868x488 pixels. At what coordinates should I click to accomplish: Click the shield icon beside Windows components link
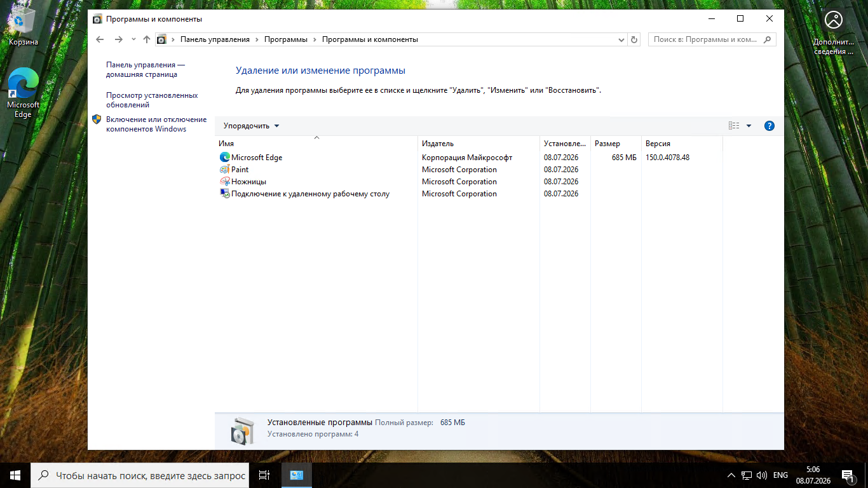(x=97, y=119)
